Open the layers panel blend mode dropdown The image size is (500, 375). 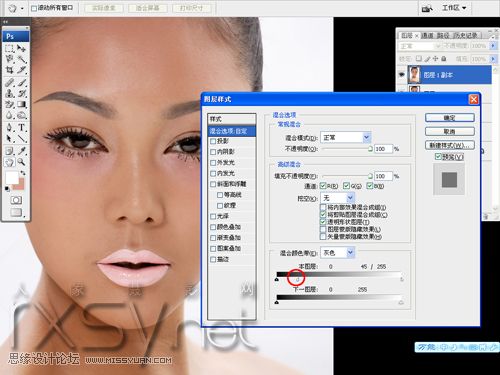tap(420, 46)
